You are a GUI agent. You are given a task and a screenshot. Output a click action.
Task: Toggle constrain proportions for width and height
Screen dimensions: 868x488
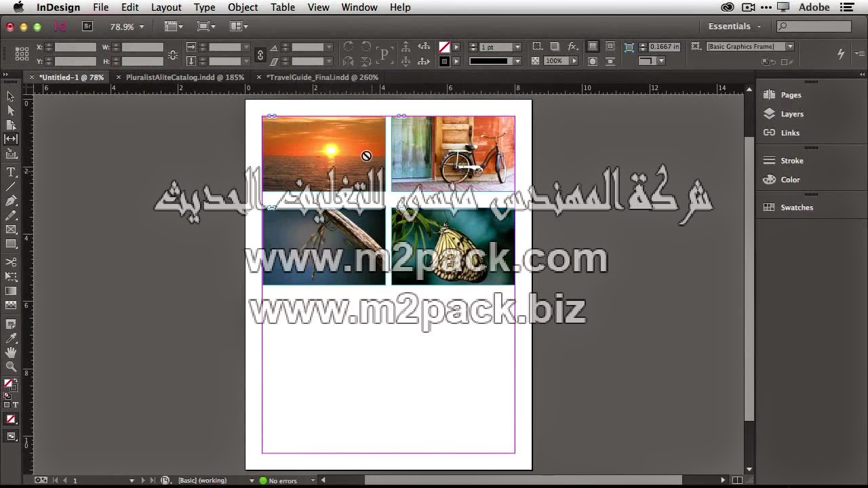tap(173, 54)
